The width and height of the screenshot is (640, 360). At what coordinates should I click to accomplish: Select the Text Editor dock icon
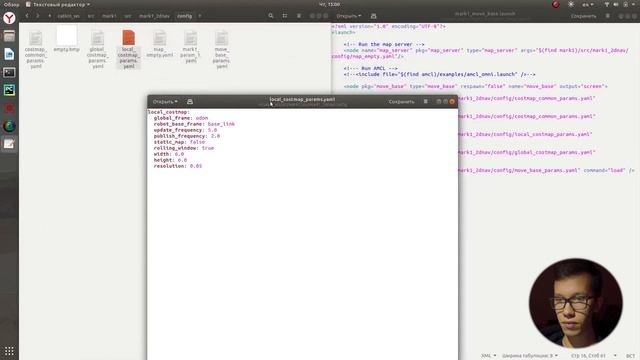[x=9, y=144]
